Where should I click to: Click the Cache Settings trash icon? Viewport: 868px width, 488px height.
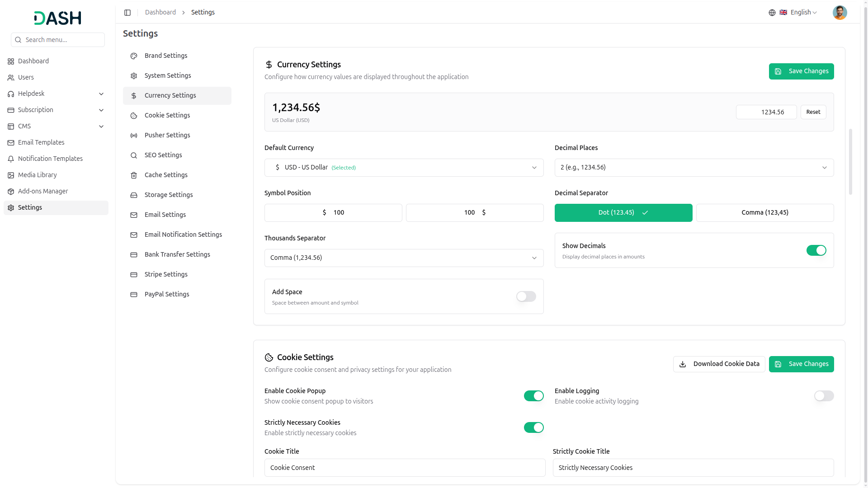pyautogui.click(x=134, y=175)
